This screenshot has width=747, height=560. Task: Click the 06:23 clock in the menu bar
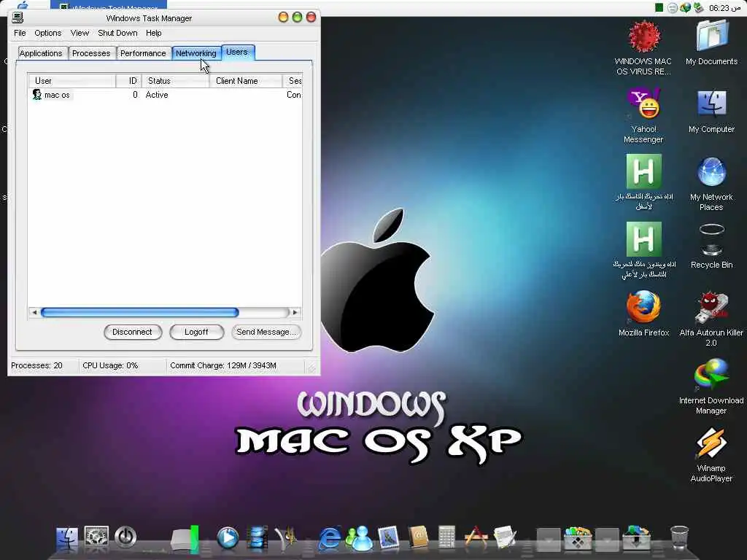[x=724, y=8]
